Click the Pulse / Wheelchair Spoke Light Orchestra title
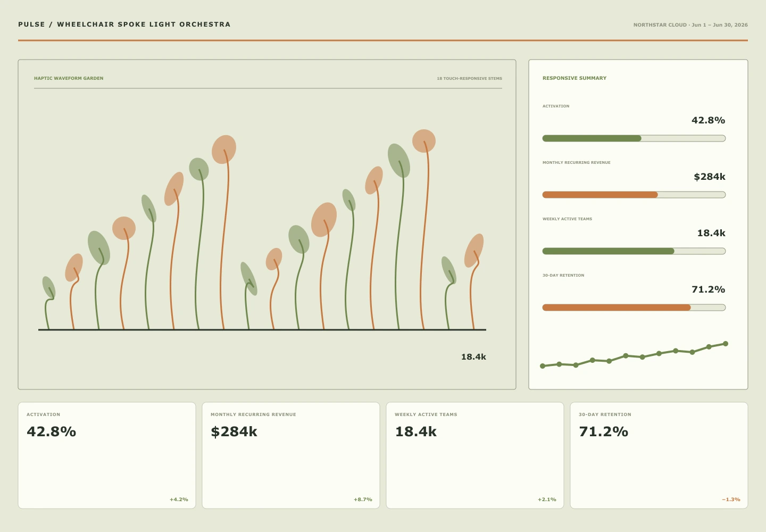Viewport: 766px width, 532px height. [124, 24]
